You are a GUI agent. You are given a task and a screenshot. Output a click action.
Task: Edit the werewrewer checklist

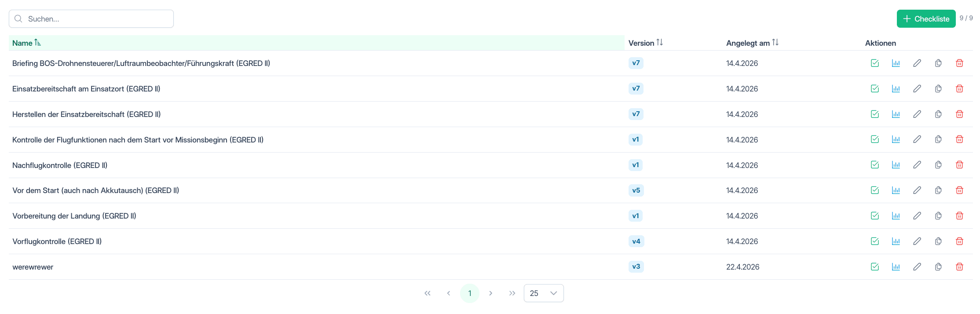pyautogui.click(x=917, y=267)
